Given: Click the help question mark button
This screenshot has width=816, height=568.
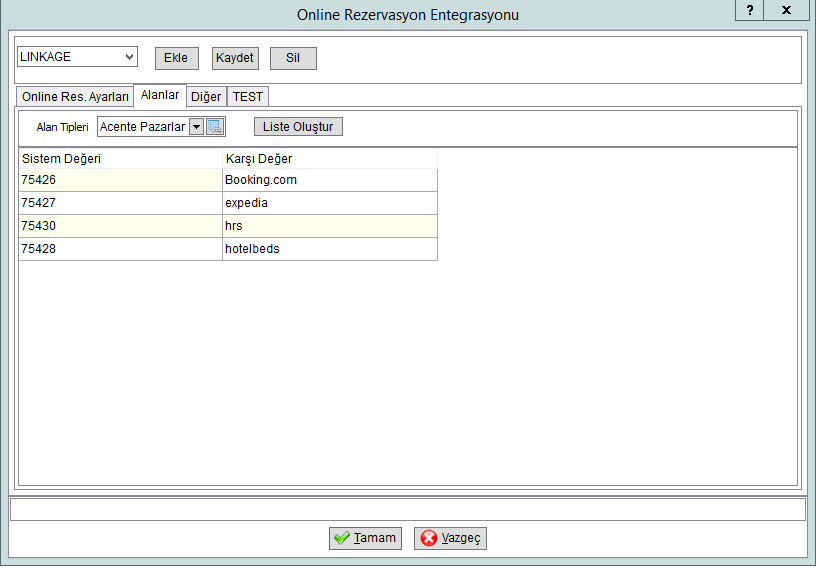Looking at the screenshot, I should pyautogui.click(x=749, y=10).
